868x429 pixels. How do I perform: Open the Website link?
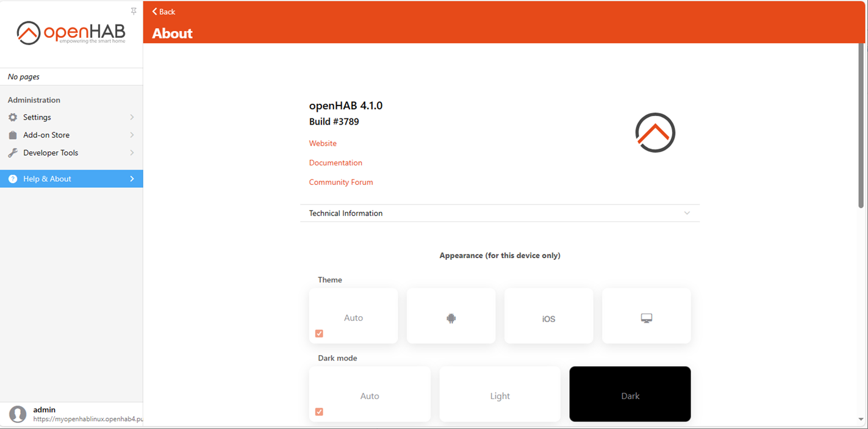323,143
